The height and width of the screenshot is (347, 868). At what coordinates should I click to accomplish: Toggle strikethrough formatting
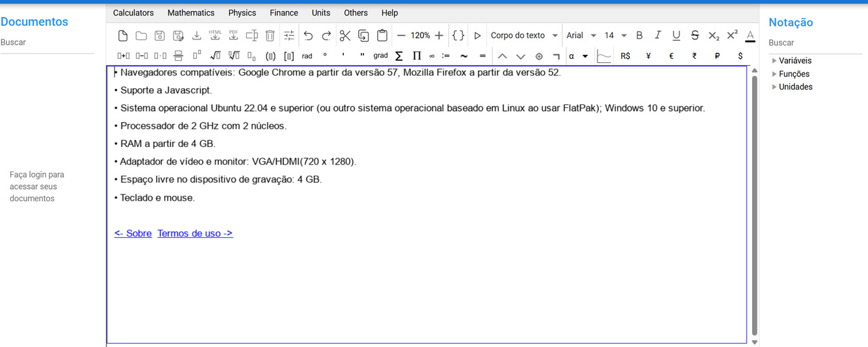coord(695,35)
